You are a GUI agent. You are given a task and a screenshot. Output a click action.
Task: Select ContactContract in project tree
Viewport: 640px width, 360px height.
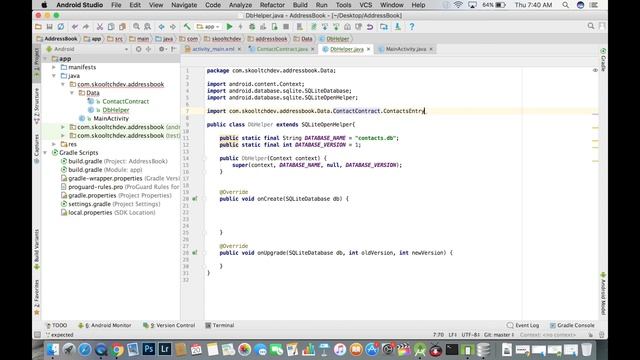[x=126, y=101]
